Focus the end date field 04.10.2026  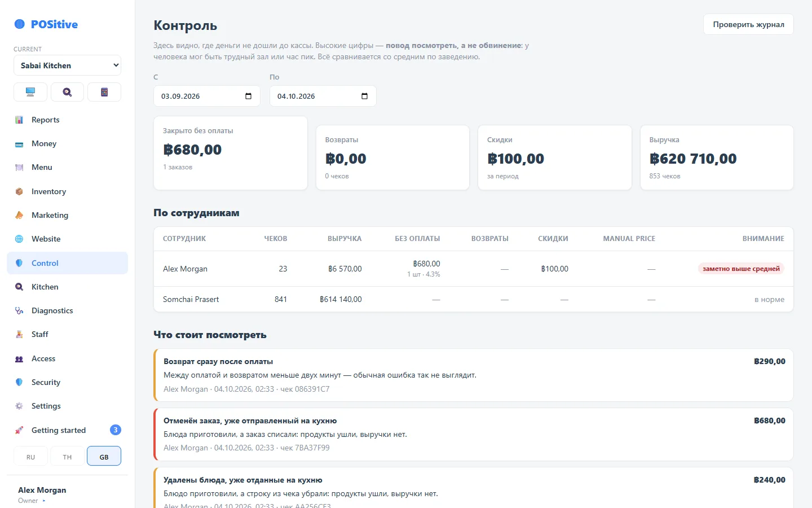[323, 96]
